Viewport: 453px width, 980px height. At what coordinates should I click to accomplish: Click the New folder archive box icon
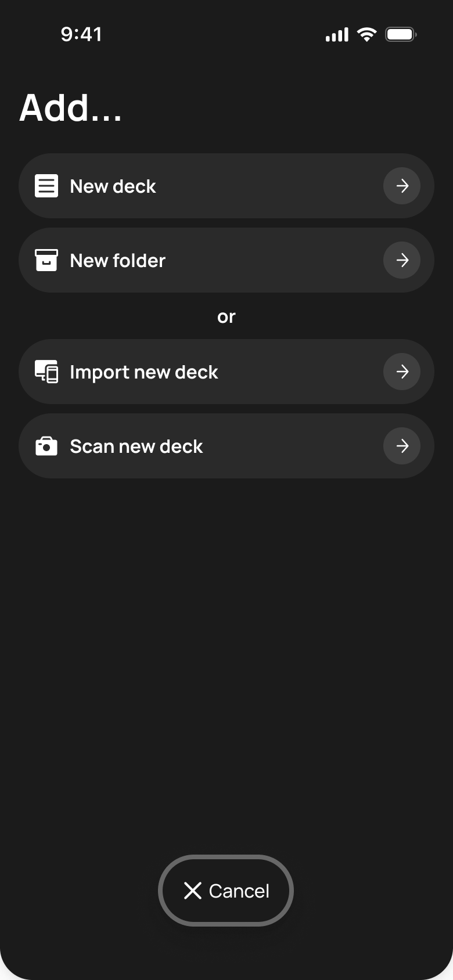pos(46,260)
